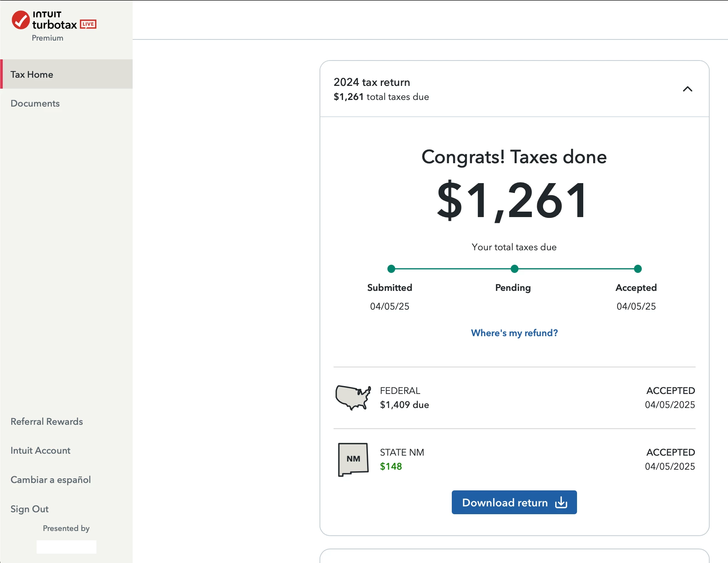This screenshot has width=728, height=563.
Task: Click the Submitted progress dot
Action: [x=391, y=269]
